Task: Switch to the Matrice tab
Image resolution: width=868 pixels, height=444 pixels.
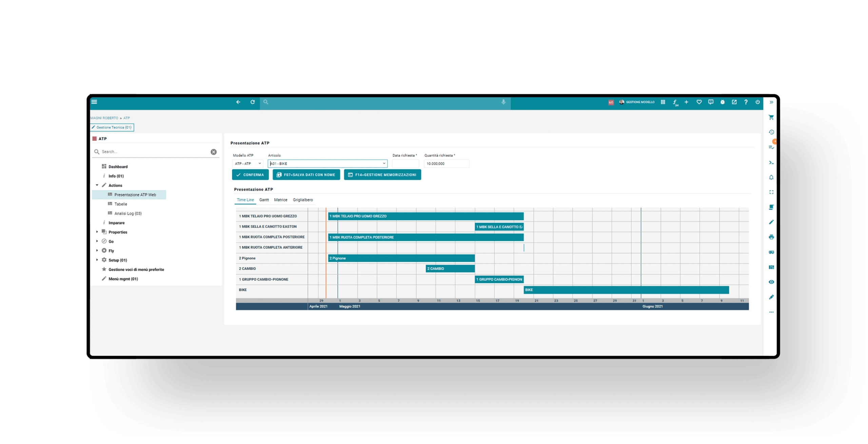Action: 280,200
